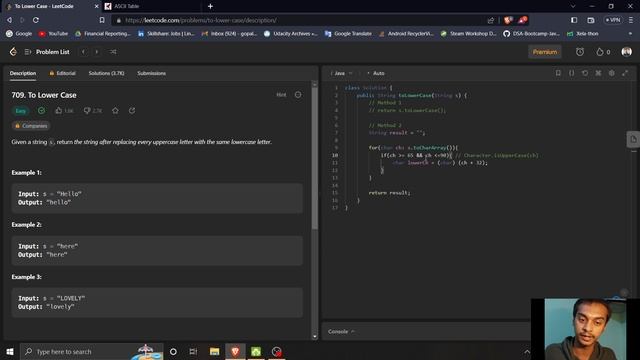Open the tab search chevron in title bar
Viewport: 640px width, 360px height.
point(573,6)
